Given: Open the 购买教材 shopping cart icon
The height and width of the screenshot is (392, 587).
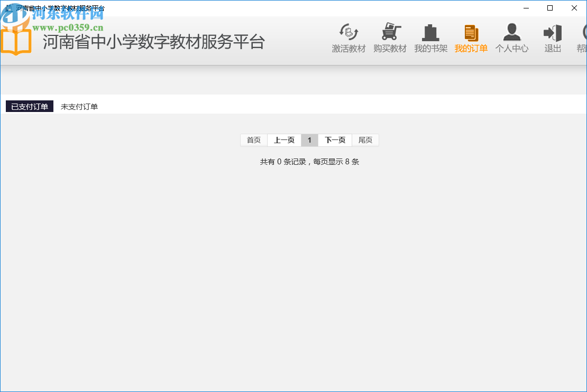Looking at the screenshot, I should (x=390, y=37).
